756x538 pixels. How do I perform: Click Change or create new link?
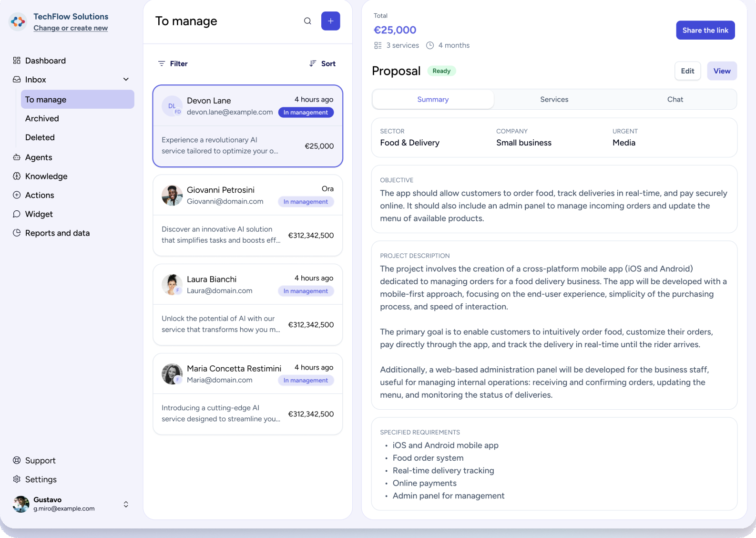(x=71, y=28)
